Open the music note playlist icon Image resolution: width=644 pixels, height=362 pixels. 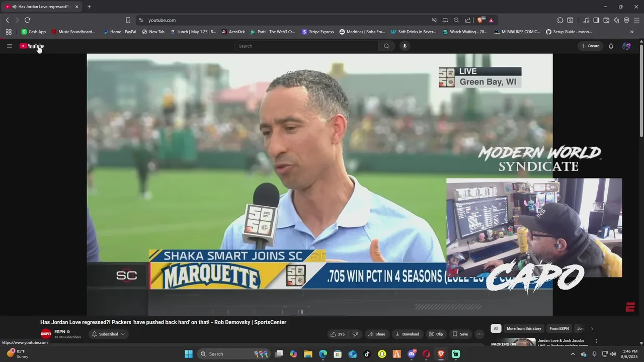pyautogui.click(x=586, y=20)
